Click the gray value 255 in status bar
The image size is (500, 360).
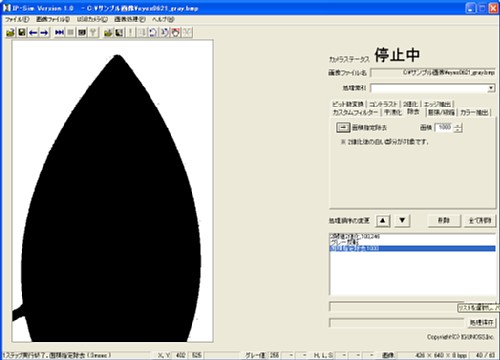(274, 355)
